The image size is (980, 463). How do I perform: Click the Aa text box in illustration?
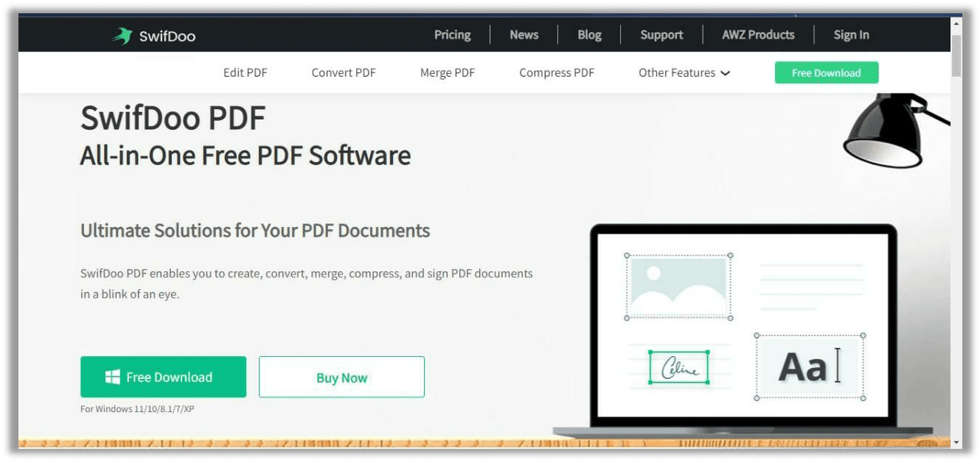[x=810, y=366]
